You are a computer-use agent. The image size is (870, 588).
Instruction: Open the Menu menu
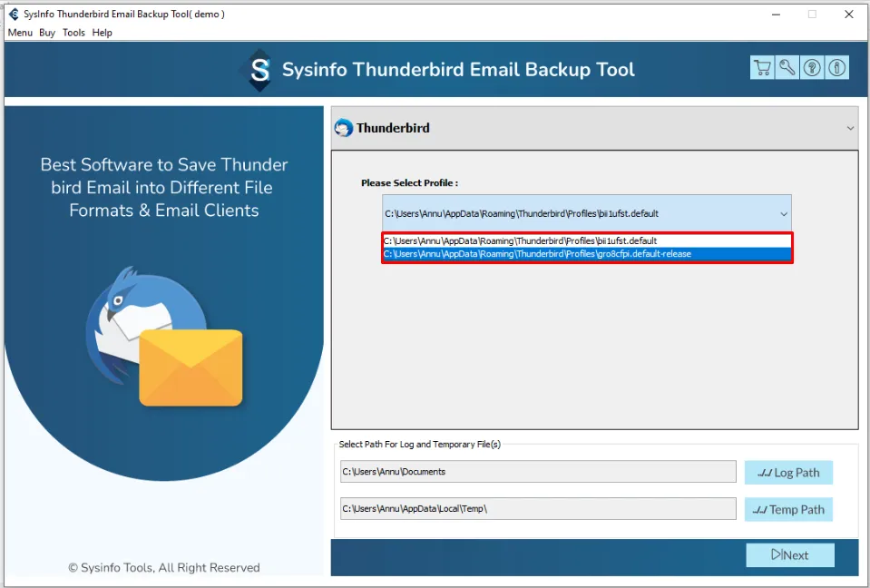pos(20,33)
